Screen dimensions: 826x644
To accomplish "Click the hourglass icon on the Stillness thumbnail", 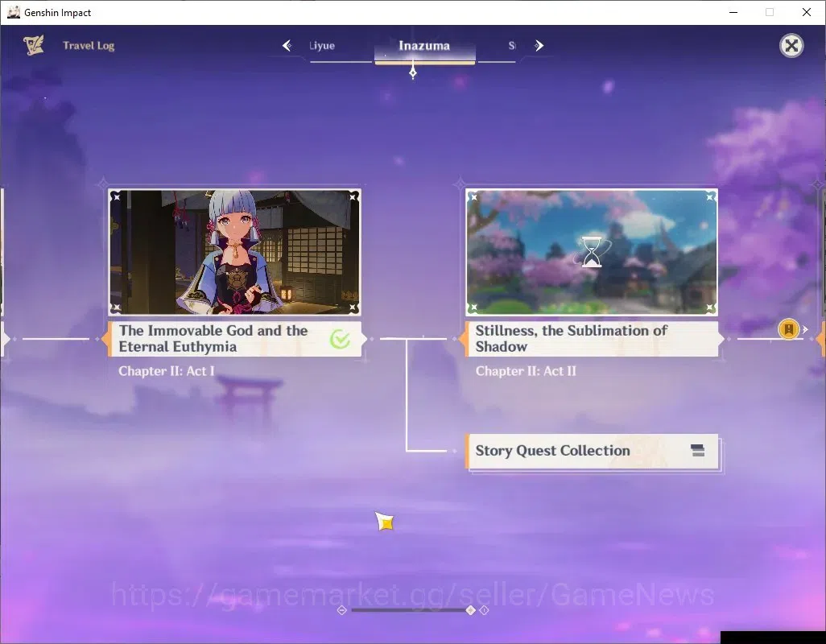I will pyautogui.click(x=592, y=252).
